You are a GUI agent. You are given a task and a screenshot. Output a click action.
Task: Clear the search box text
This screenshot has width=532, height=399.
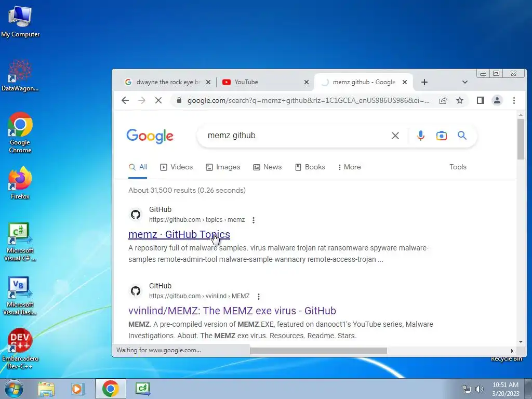pyautogui.click(x=395, y=136)
